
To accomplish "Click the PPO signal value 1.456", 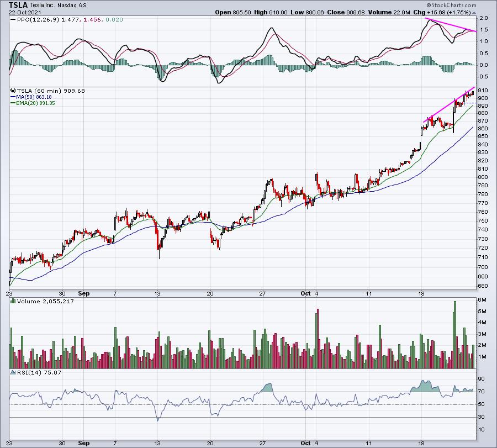I will [92, 20].
